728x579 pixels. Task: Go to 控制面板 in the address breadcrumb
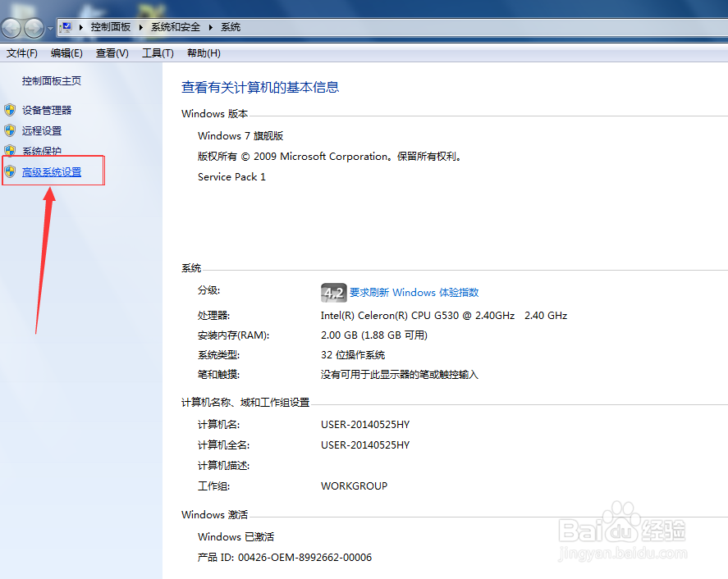111,27
